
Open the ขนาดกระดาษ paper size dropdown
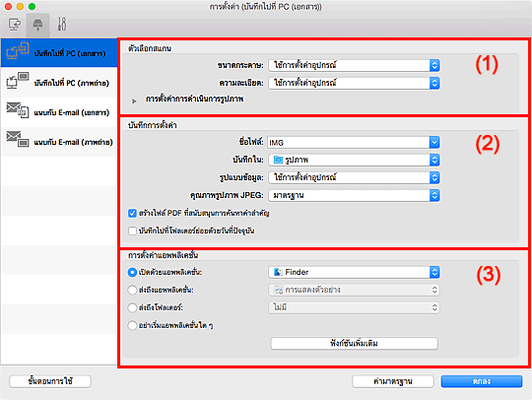click(354, 65)
